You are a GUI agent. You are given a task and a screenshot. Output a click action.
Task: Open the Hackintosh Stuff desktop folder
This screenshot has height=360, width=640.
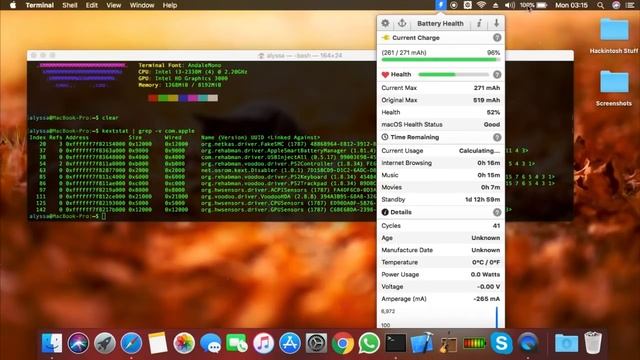[614, 36]
